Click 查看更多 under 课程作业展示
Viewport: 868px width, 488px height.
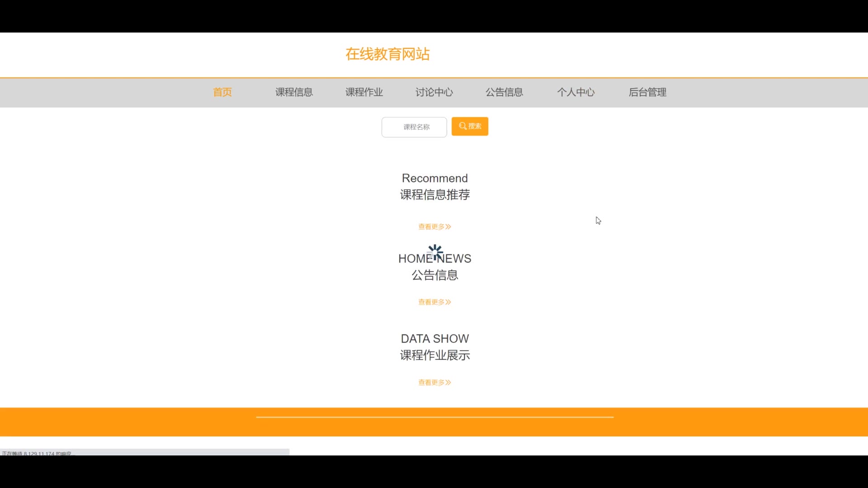point(434,383)
